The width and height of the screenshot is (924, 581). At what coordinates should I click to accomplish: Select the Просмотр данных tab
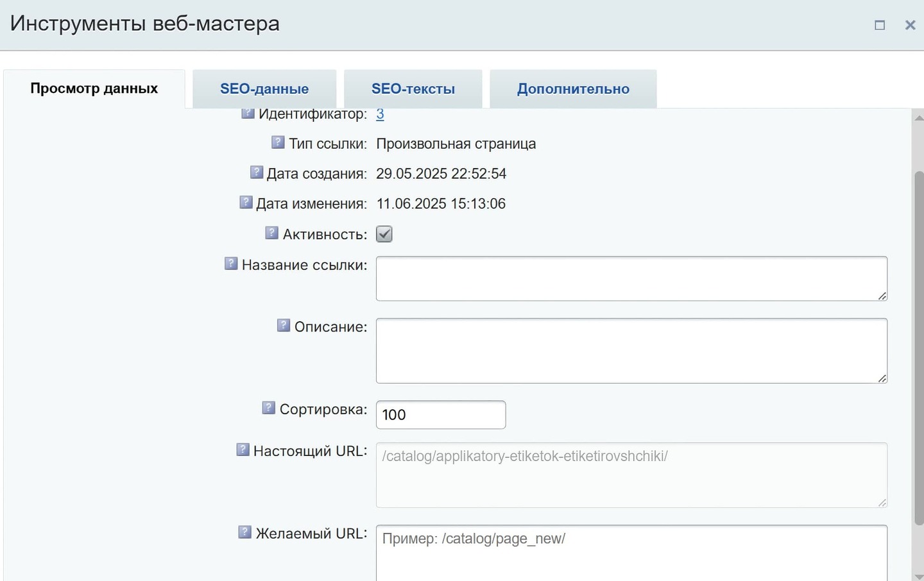[x=94, y=88]
